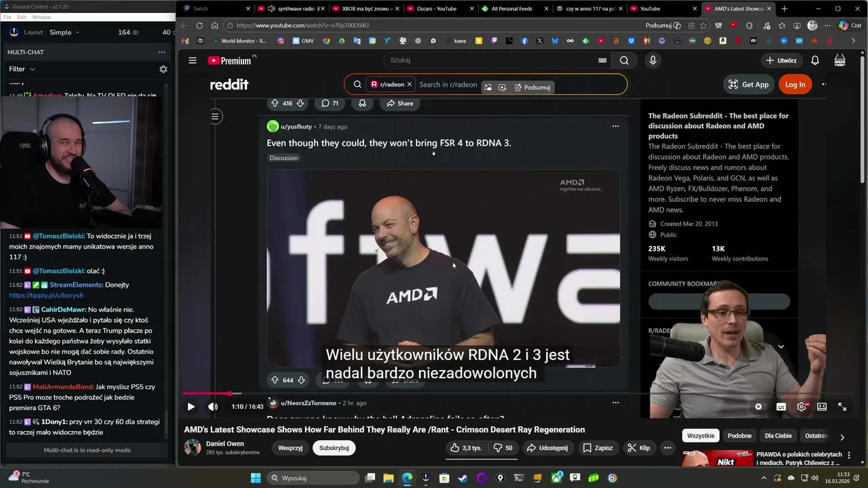Dislike the video (50)

coord(502,447)
